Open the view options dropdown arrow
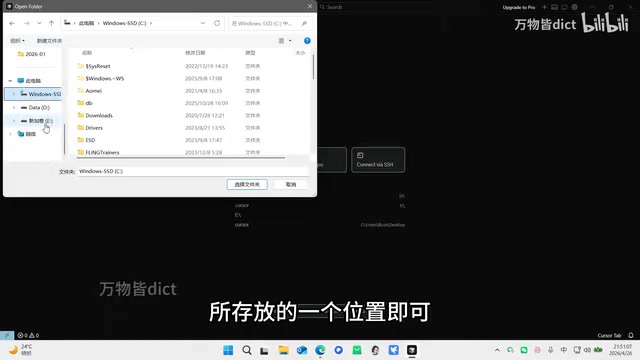 click(290, 40)
